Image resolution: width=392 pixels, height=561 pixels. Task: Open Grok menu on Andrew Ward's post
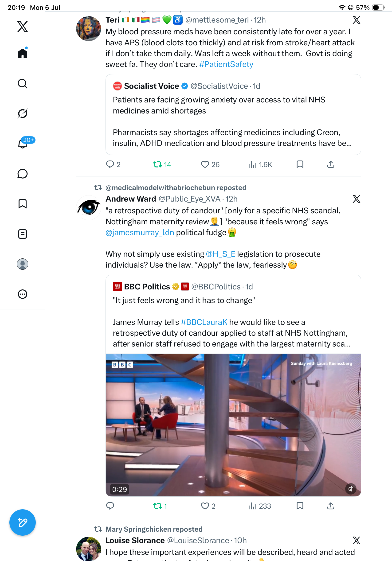[356, 199]
